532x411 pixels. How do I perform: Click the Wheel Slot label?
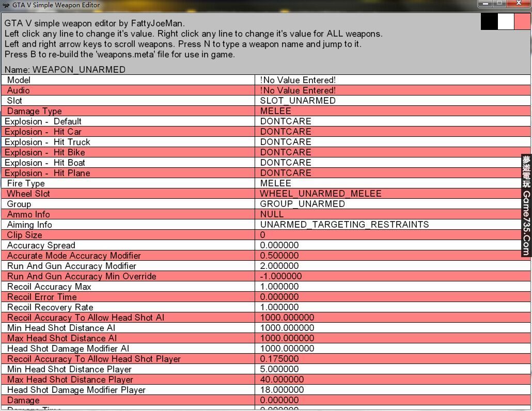(x=28, y=194)
